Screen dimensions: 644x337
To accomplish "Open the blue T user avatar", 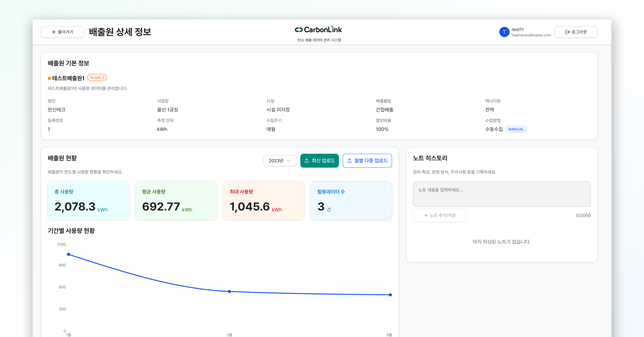I will 504,32.
